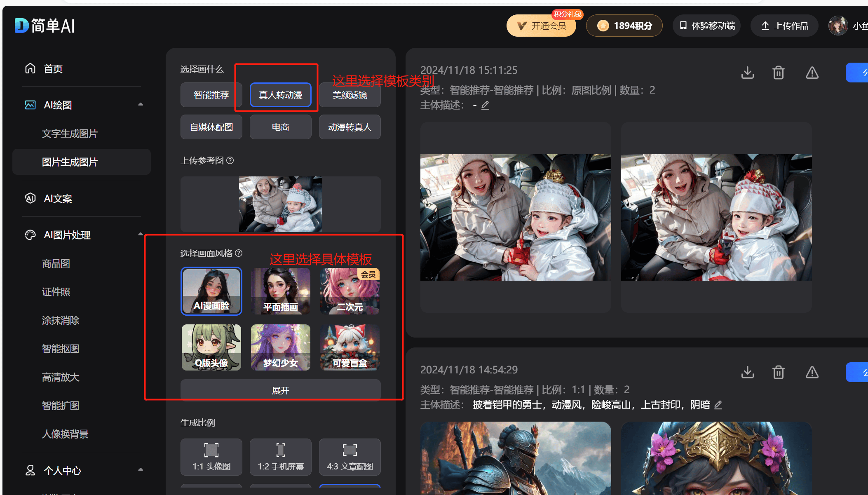Report the 14:54:29 result via warning icon
The image size is (868, 495).
coord(812,372)
